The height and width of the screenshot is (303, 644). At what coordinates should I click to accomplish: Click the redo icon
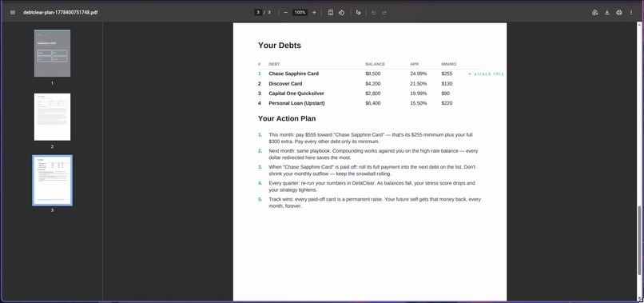[x=384, y=12]
